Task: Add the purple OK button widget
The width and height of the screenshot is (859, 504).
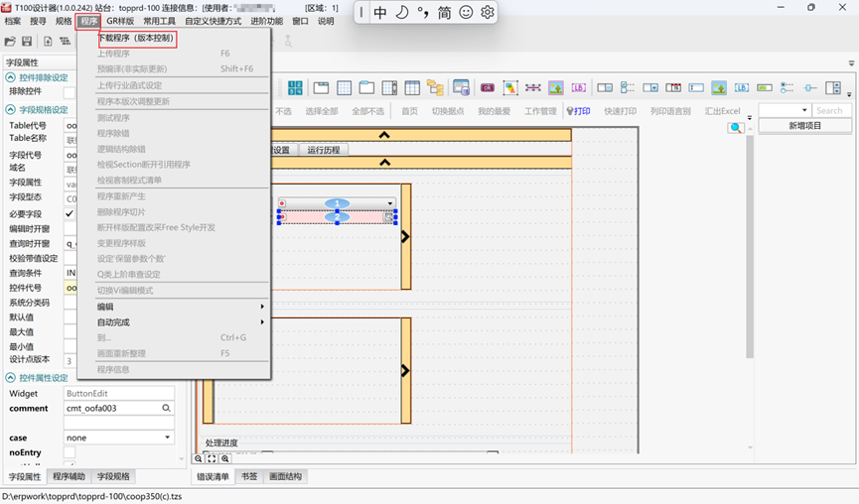Action: coord(487,87)
